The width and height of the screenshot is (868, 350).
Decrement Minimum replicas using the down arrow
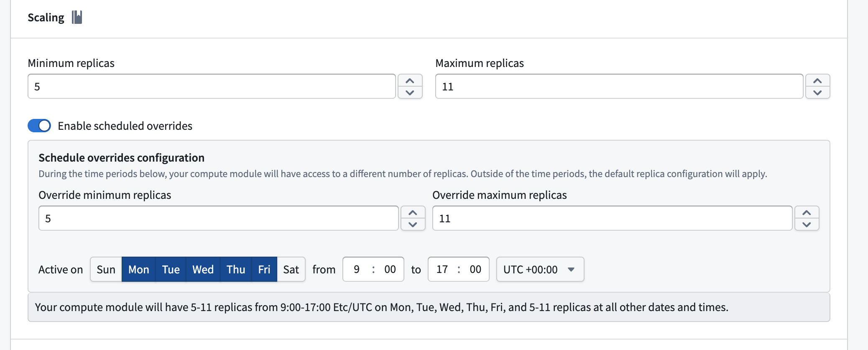(x=410, y=93)
